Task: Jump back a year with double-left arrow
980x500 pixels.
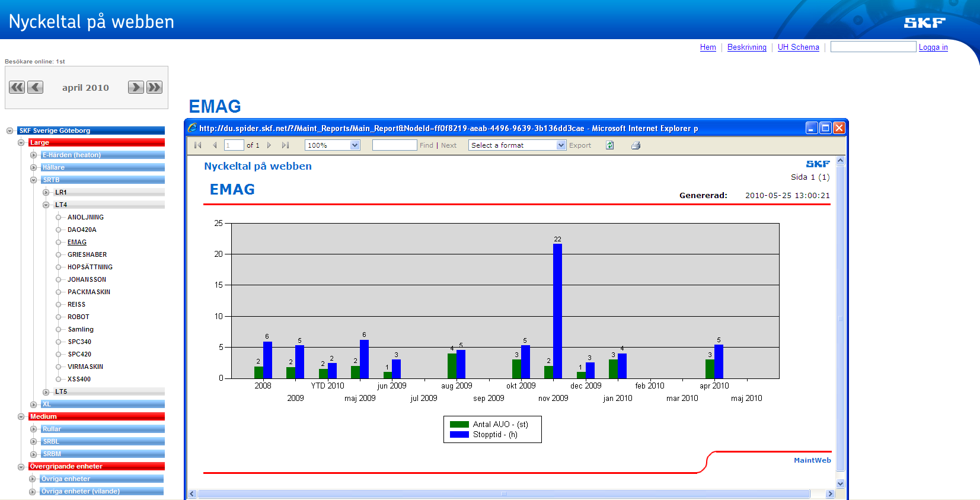Action: point(17,87)
